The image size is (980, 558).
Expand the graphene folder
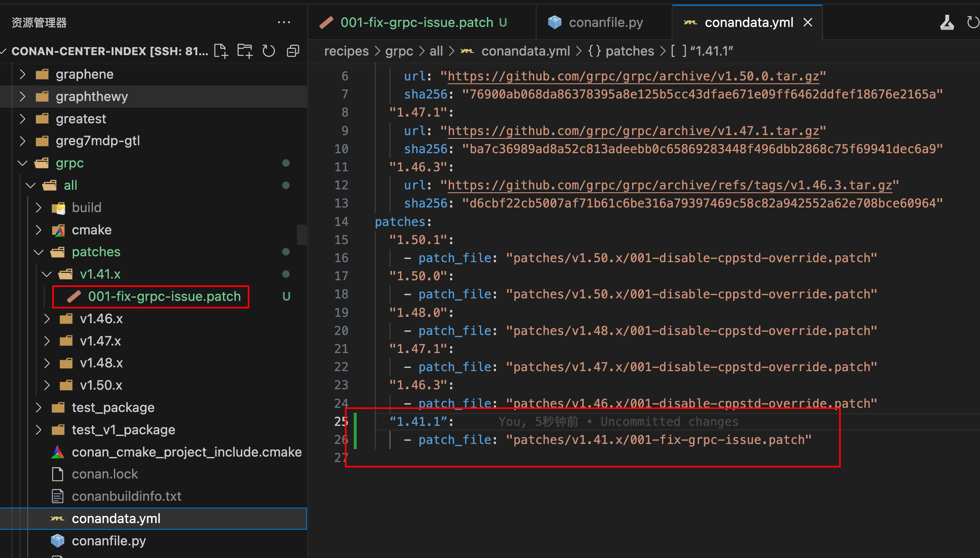point(154,74)
